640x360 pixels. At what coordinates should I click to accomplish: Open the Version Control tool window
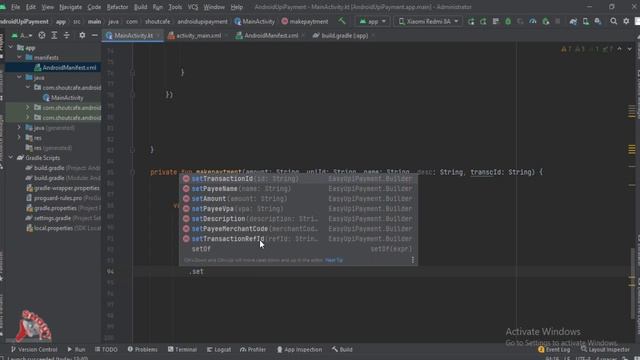click(x=34, y=349)
